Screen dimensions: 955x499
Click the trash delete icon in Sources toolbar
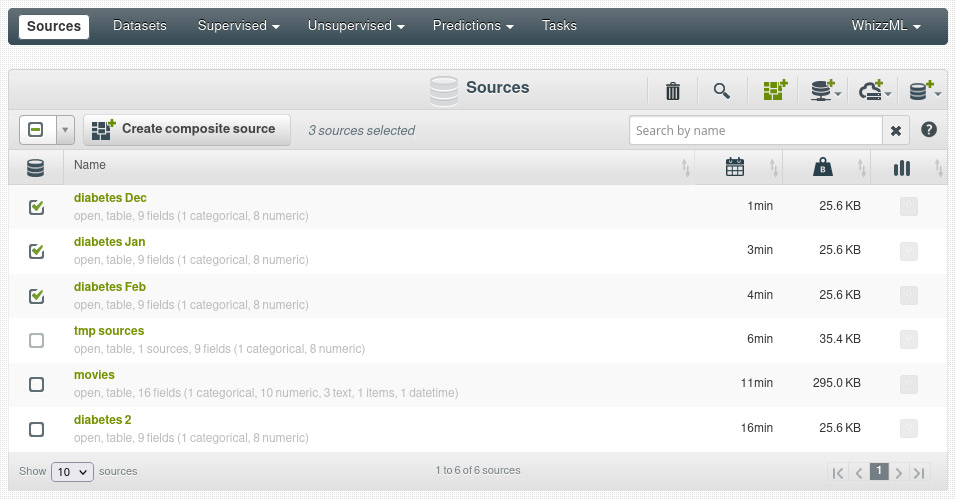coord(673,91)
